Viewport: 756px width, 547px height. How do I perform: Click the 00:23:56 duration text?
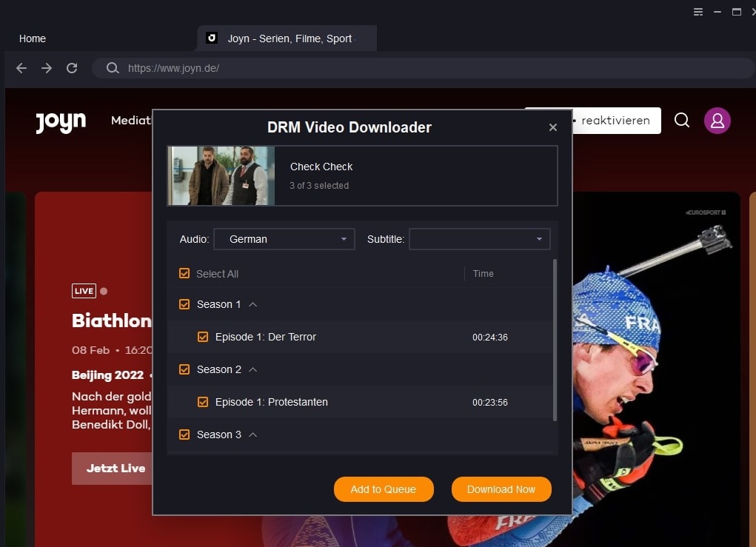[x=490, y=403]
